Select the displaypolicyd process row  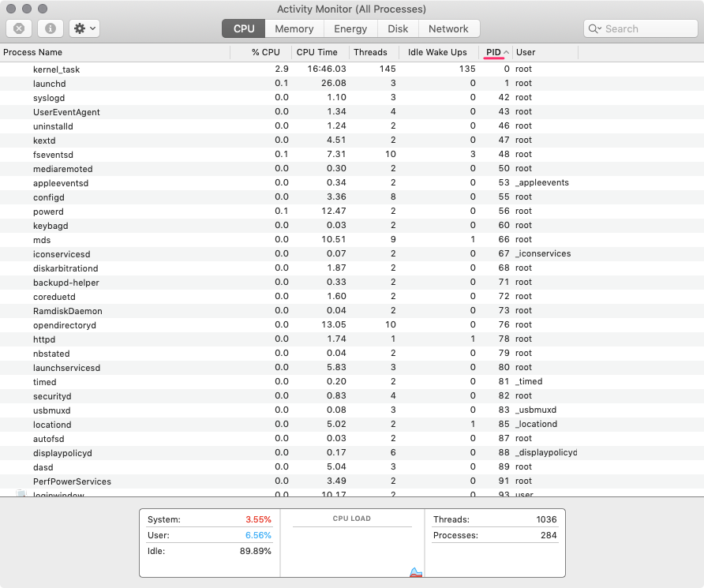352,453
